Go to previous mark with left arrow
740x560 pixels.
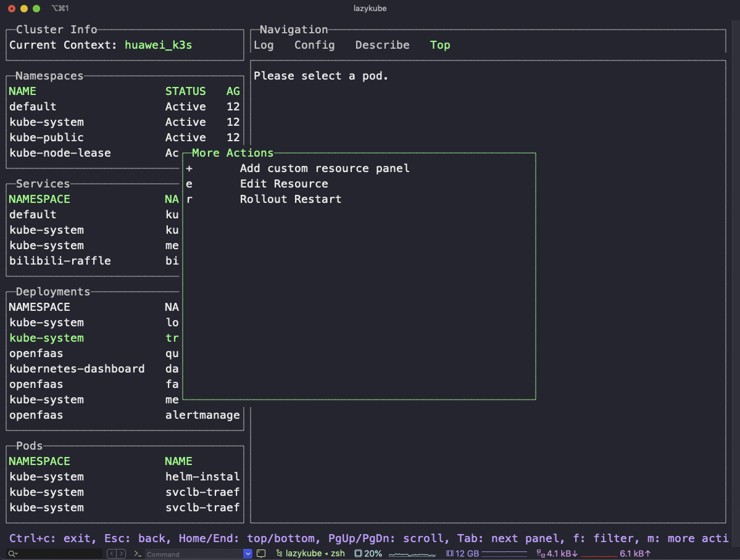click(x=112, y=554)
